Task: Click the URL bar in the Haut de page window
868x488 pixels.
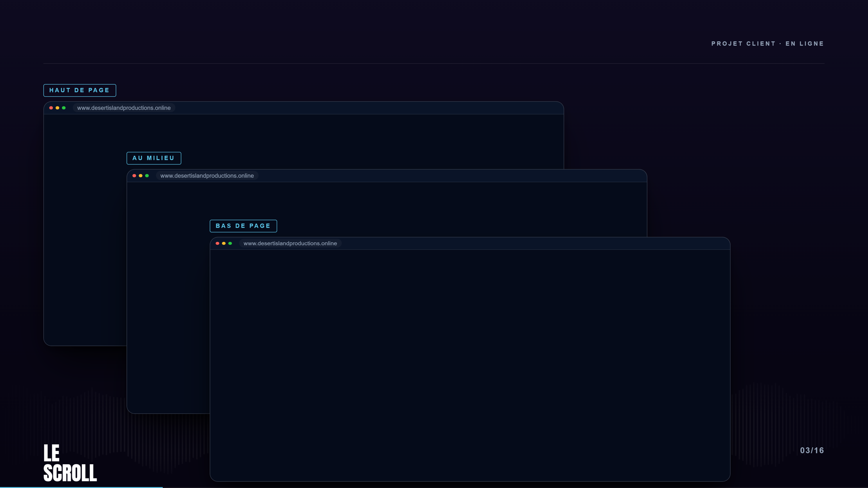Action: pos(124,108)
